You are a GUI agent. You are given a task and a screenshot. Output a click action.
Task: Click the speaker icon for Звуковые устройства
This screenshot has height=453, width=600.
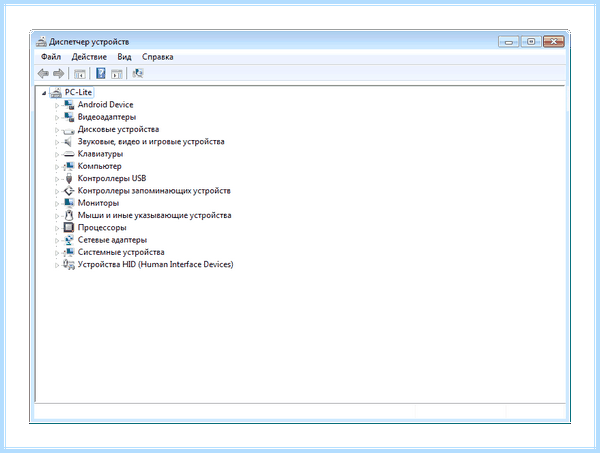(68, 142)
